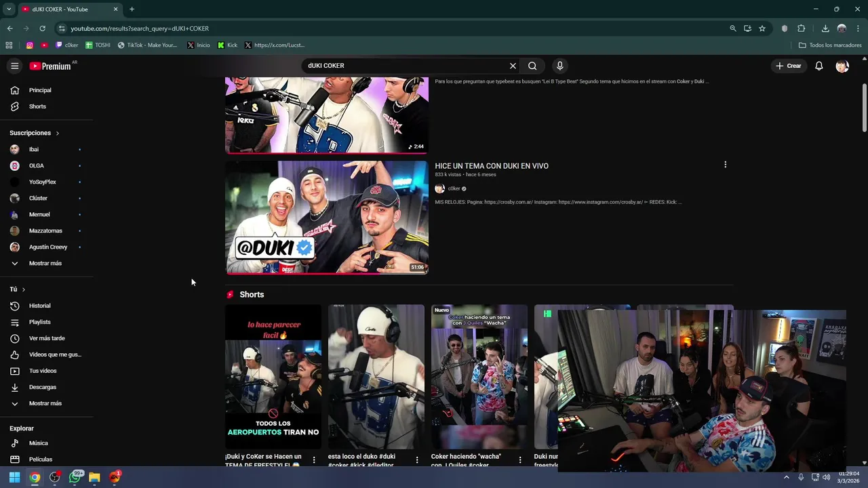Click the Crear button
Viewport: 868px width, 488px height.
[789, 66]
